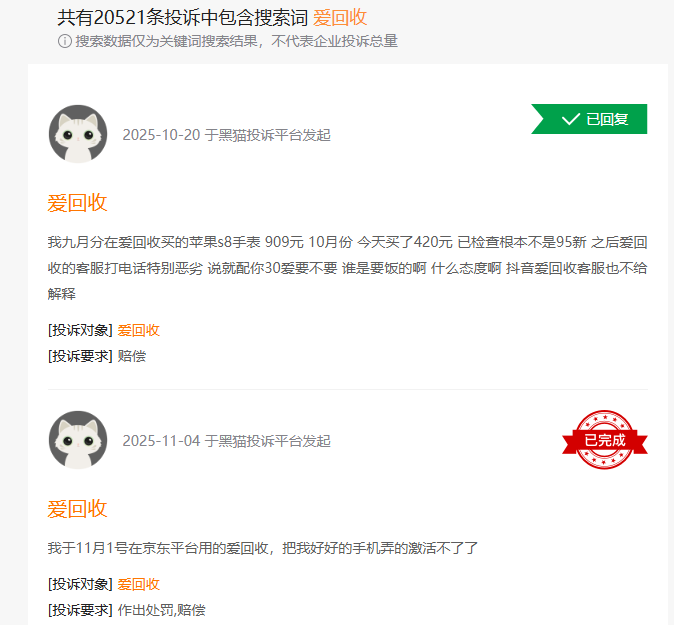This screenshot has height=625, width=674.
Task: Open the 京东平台 phone activation complaint text
Action: coord(263,548)
